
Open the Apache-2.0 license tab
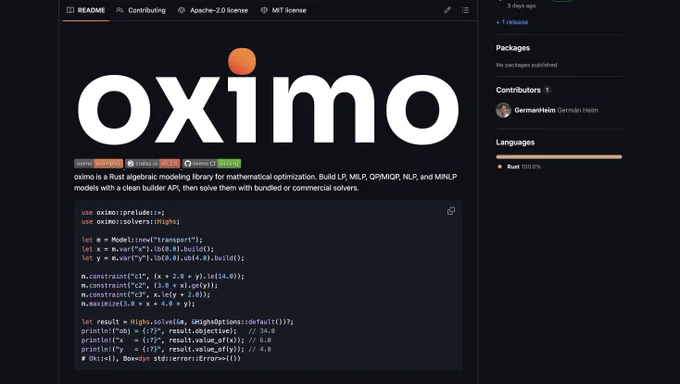pos(213,10)
